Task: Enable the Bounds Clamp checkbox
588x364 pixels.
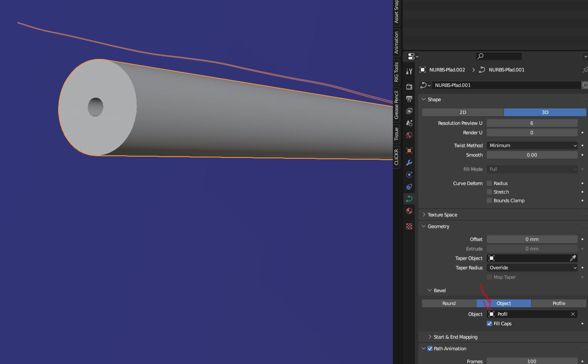Action: point(489,201)
